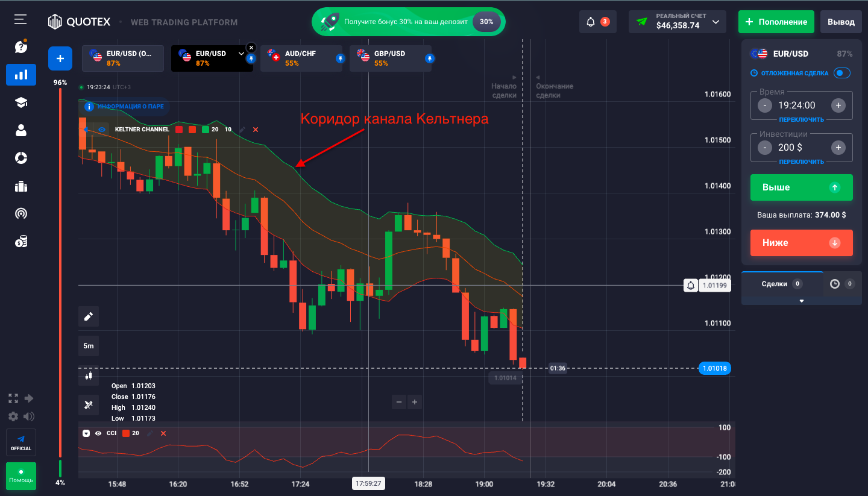Viewport: 868px width, 496px height.
Task: Open the education graduation cap section
Action: [21, 102]
